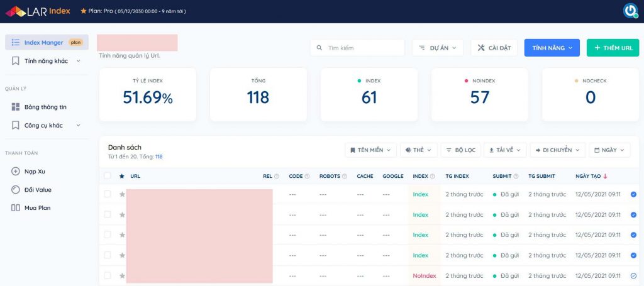
Task: Click the Danh sách heading
Action: pyautogui.click(x=125, y=147)
